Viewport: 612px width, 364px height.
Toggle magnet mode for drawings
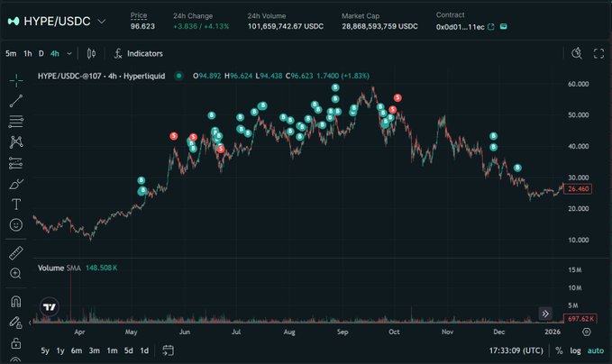coord(16,302)
